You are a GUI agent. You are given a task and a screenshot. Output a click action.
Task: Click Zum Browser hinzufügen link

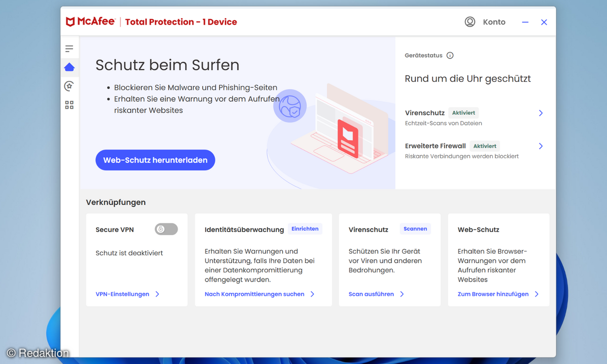click(493, 294)
